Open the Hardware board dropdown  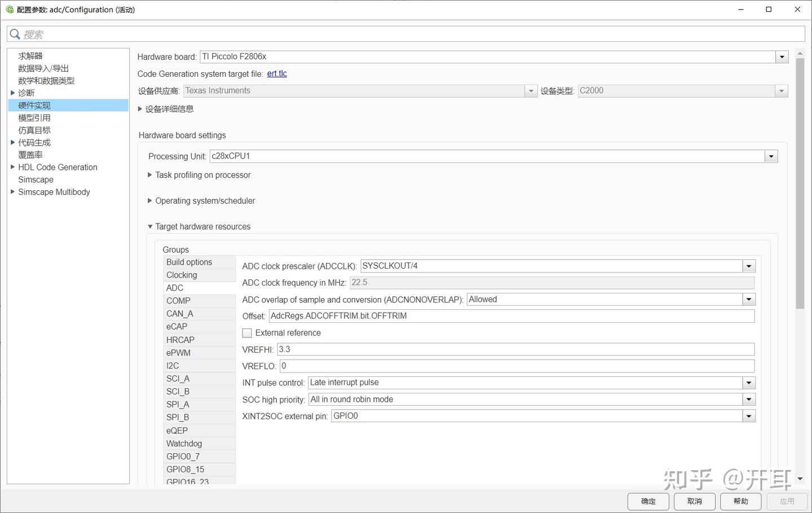782,56
